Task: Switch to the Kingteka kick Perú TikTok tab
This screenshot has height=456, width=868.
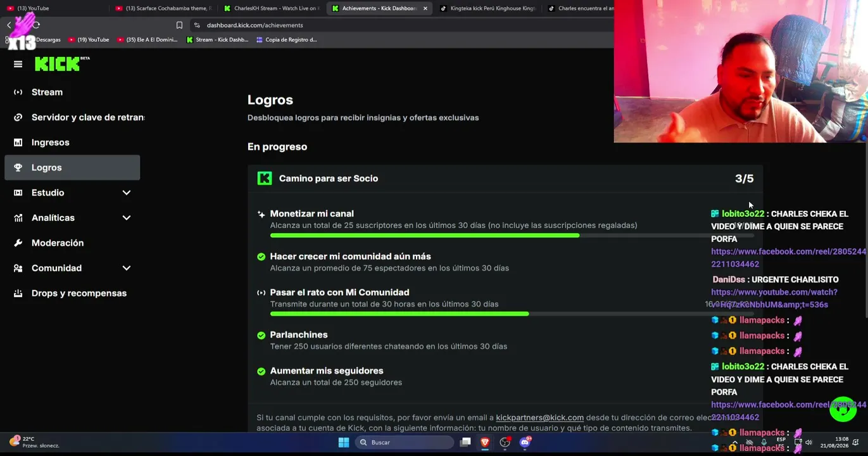Action: coord(487,8)
